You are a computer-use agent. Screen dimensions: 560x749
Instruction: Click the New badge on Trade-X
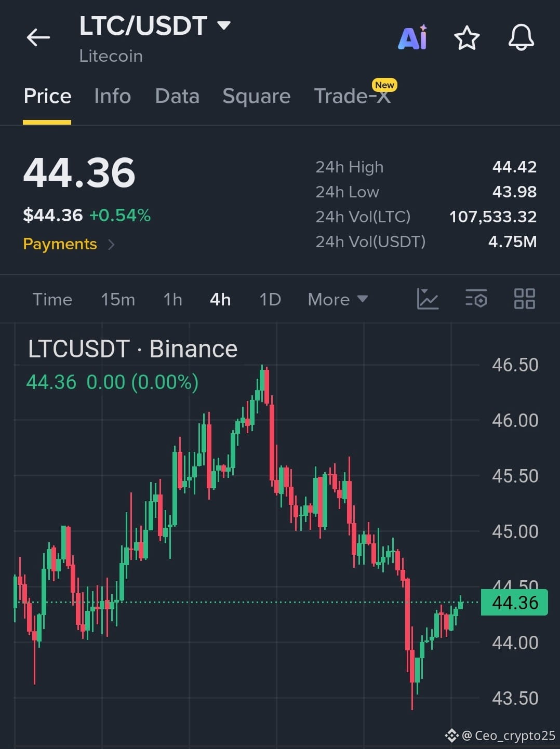[x=384, y=85]
